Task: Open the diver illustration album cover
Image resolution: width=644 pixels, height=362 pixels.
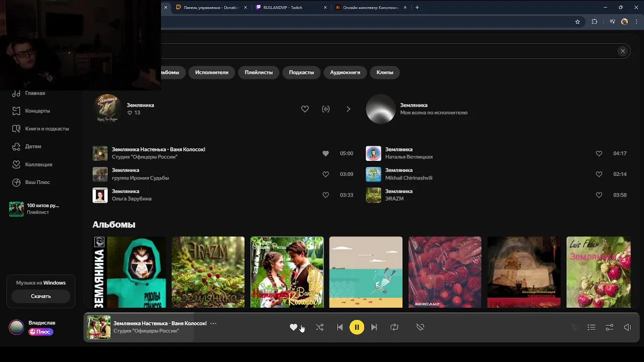Action: pyautogui.click(x=366, y=272)
